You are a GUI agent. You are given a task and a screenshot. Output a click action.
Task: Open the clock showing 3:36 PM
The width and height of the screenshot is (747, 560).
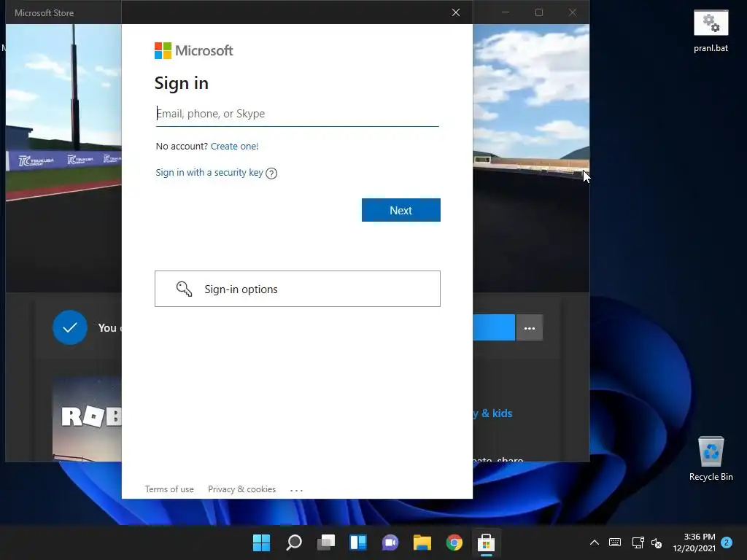click(x=694, y=542)
